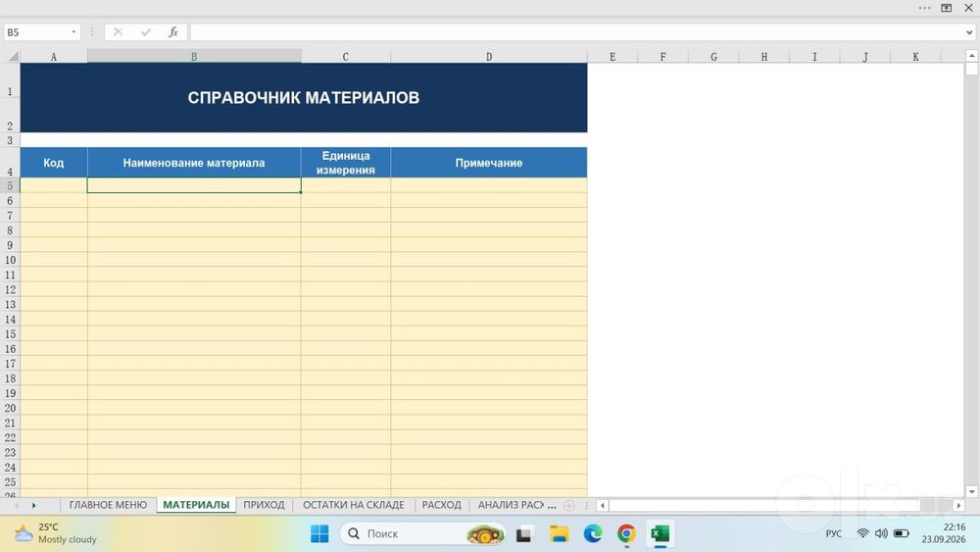Open ribbon display options icon
The image size is (980, 552).
tap(947, 8)
